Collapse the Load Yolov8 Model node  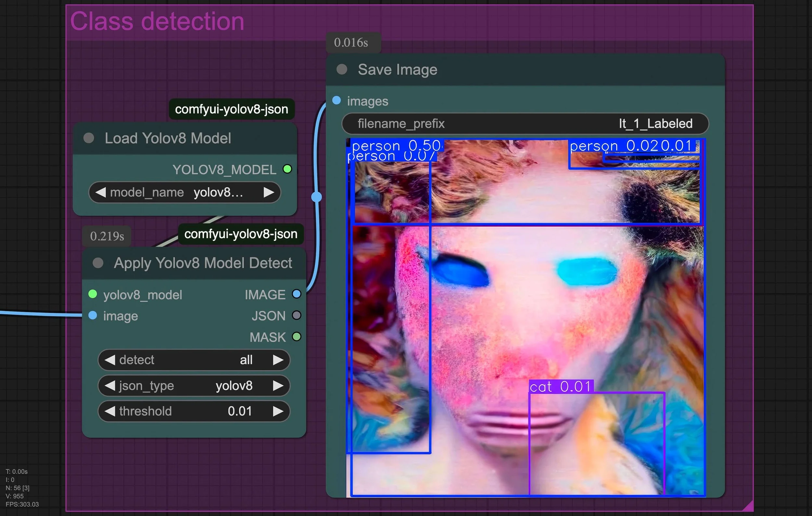pyautogui.click(x=89, y=138)
